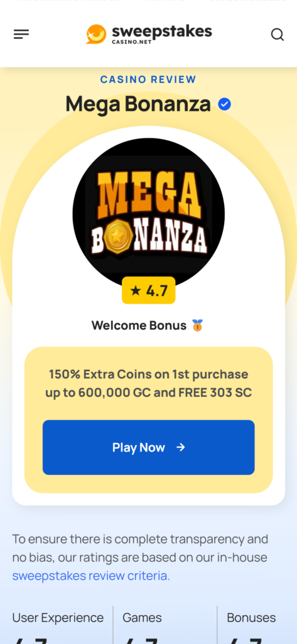Click the transparency and no bias paragraph

140,557
